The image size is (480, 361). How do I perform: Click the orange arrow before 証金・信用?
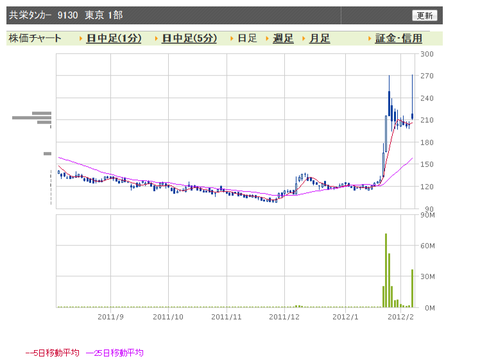coord(369,39)
